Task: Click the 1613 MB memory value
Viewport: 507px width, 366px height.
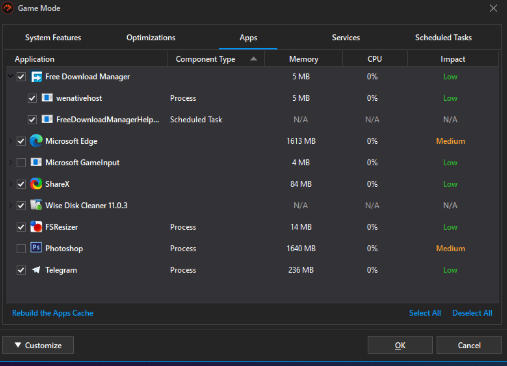Action: coord(301,141)
